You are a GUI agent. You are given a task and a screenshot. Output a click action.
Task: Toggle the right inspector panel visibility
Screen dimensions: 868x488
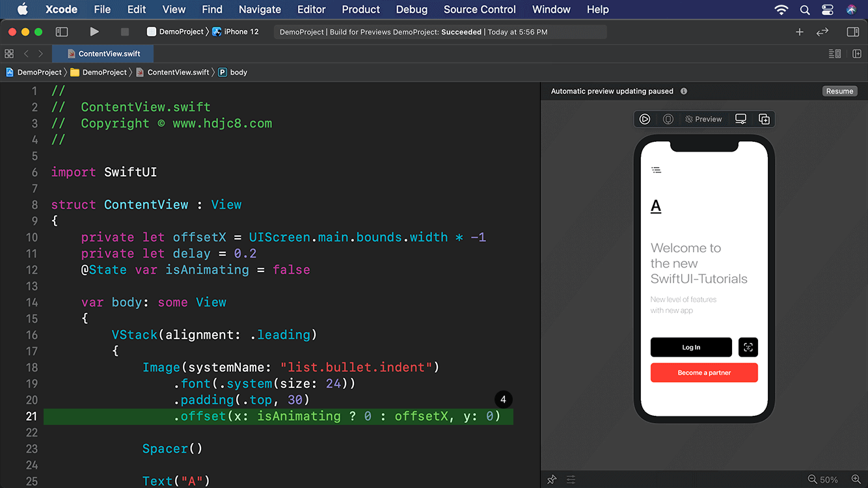pyautogui.click(x=853, y=31)
